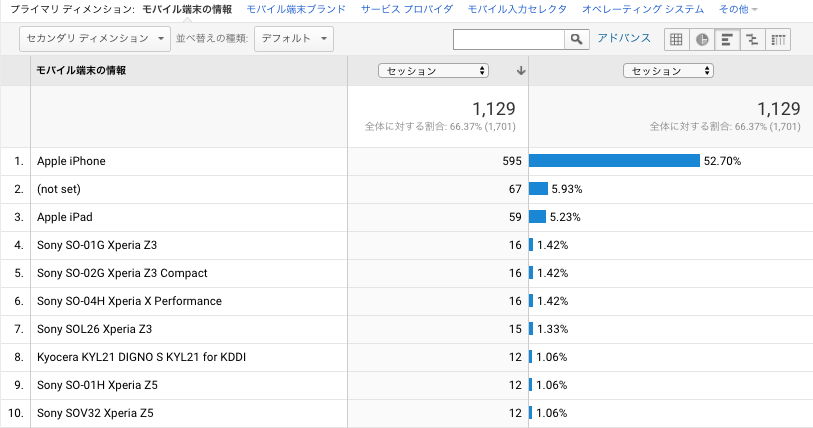Click Sony SO-01H Xperia Z5 row
This screenshot has height=428, width=813.
97,385
